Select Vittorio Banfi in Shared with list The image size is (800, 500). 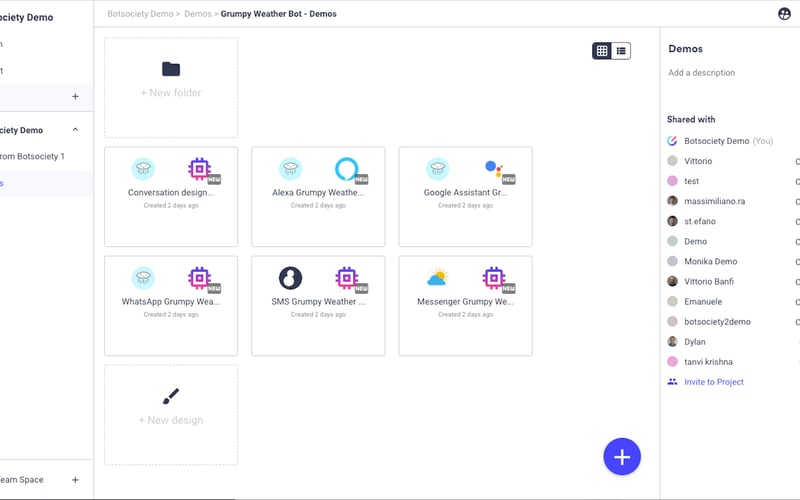709,281
